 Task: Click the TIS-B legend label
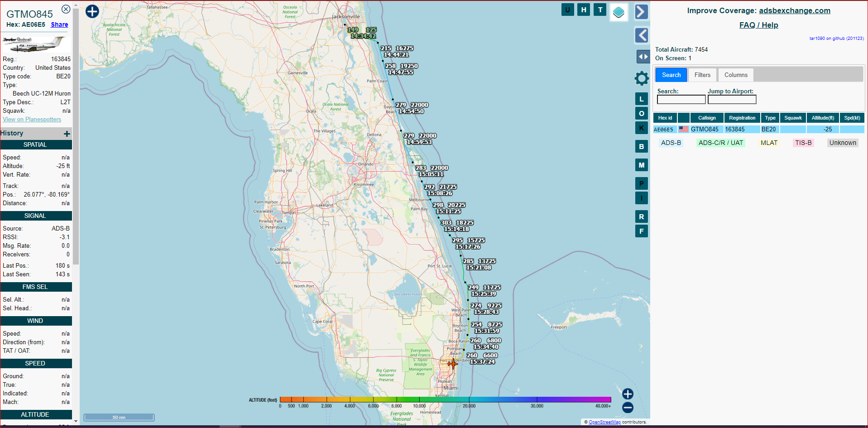click(803, 143)
